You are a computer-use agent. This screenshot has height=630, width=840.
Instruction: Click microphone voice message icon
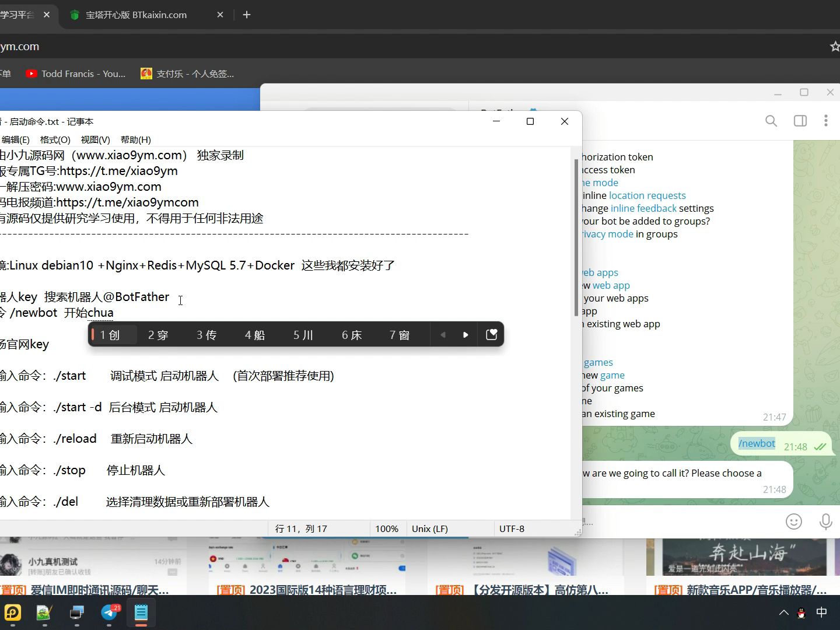click(x=825, y=521)
